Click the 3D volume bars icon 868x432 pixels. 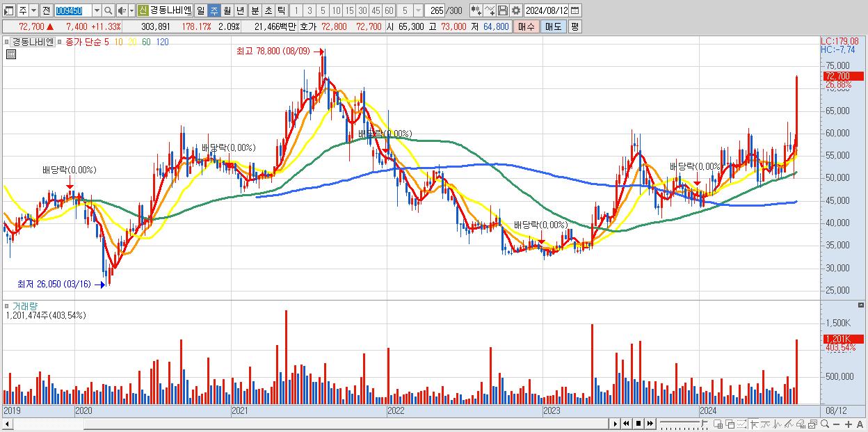(x=801, y=424)
